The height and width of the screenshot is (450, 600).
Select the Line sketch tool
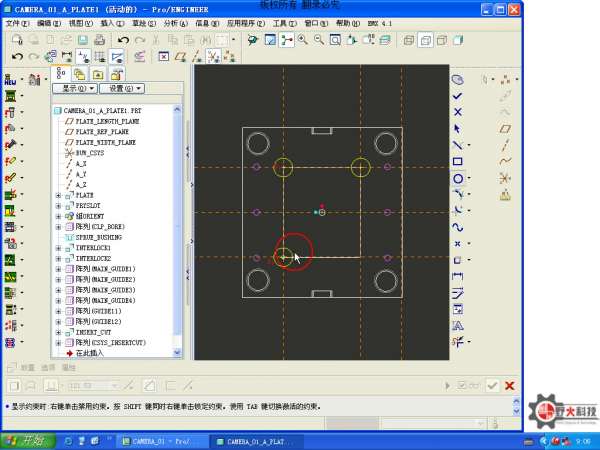[x=457, y=145]
